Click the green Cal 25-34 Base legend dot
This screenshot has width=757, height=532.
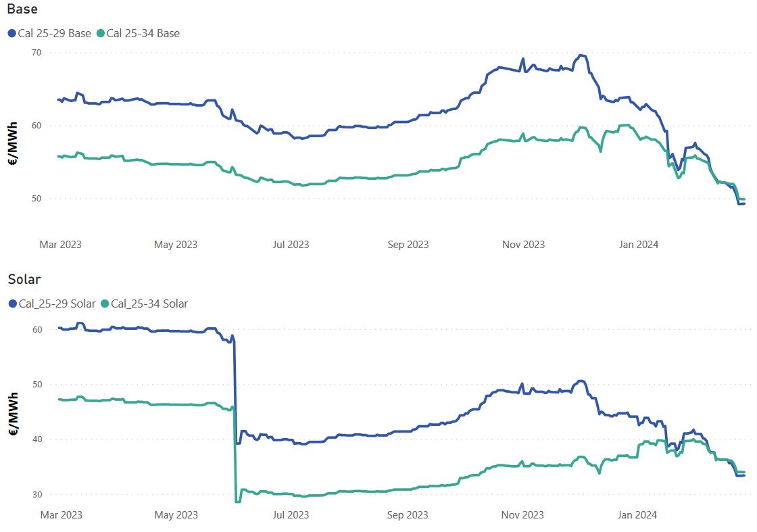(x=101, y=33)
